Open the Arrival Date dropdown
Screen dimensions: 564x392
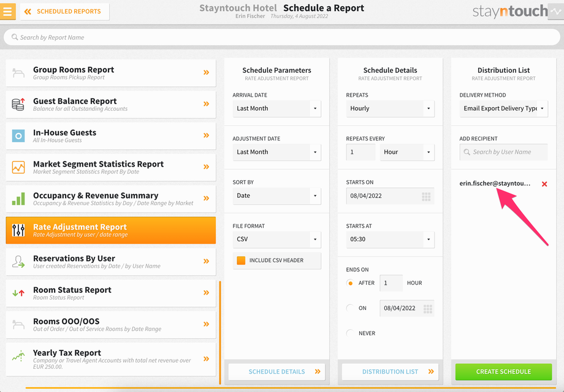(276, 108)
